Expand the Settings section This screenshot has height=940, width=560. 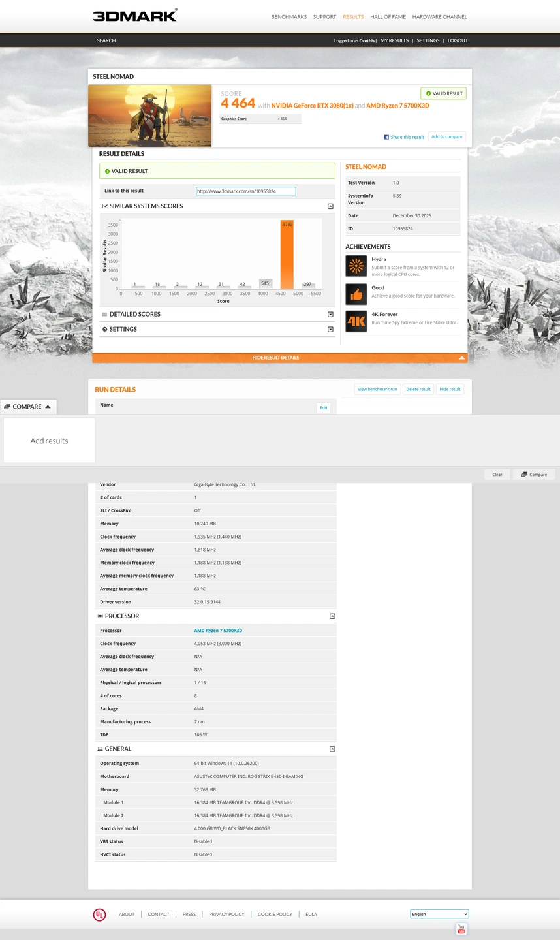point(330,330)
